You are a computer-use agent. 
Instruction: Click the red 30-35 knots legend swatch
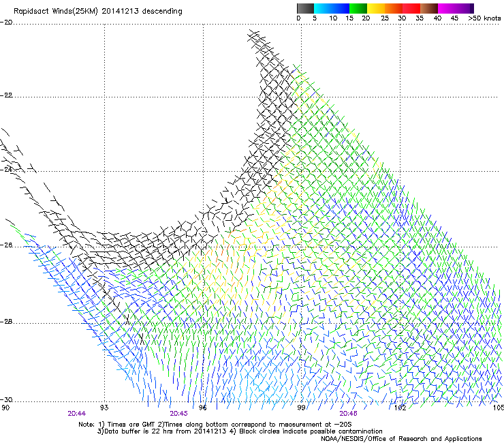(411, 8)
